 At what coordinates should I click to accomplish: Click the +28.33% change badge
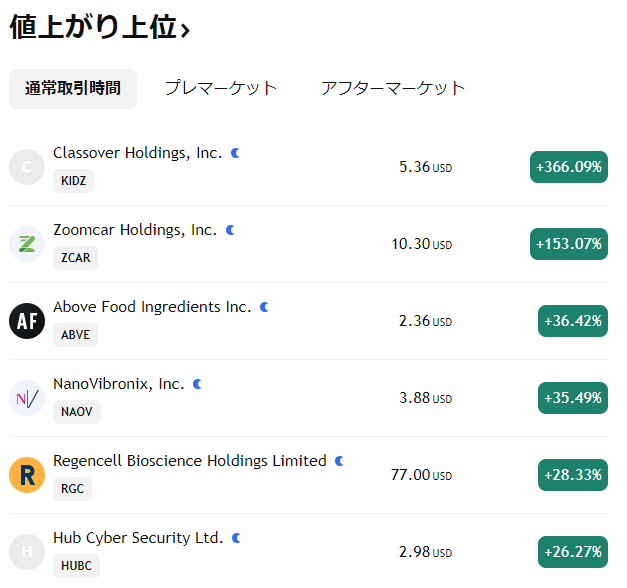tap(573, 475)
